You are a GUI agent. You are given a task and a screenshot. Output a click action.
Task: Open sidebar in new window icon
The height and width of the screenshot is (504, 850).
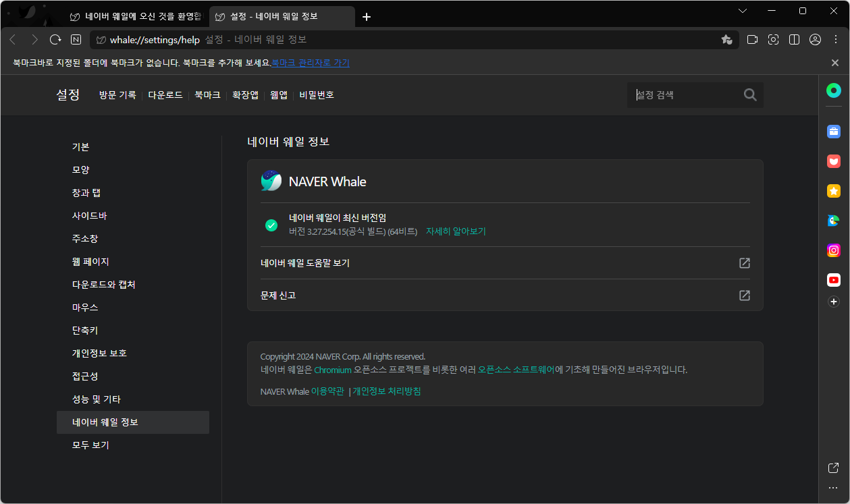click(833, 468)
